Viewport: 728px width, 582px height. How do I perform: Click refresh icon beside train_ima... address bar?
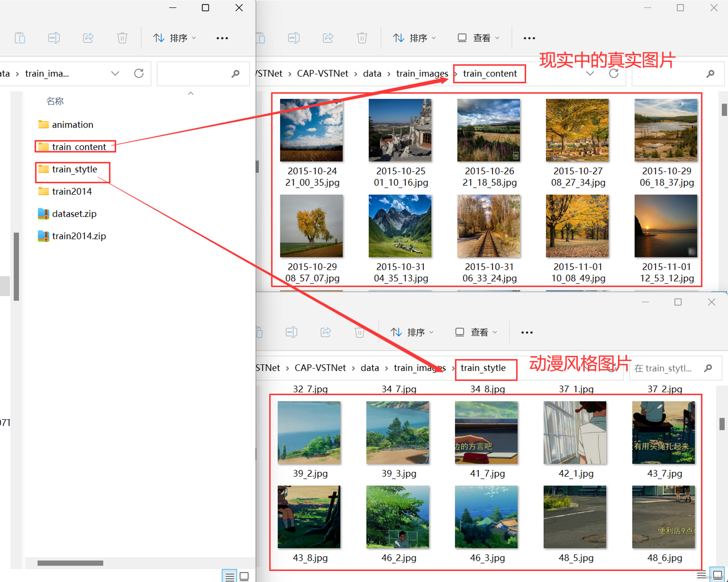pyautogui.click(x=139, y=73)
